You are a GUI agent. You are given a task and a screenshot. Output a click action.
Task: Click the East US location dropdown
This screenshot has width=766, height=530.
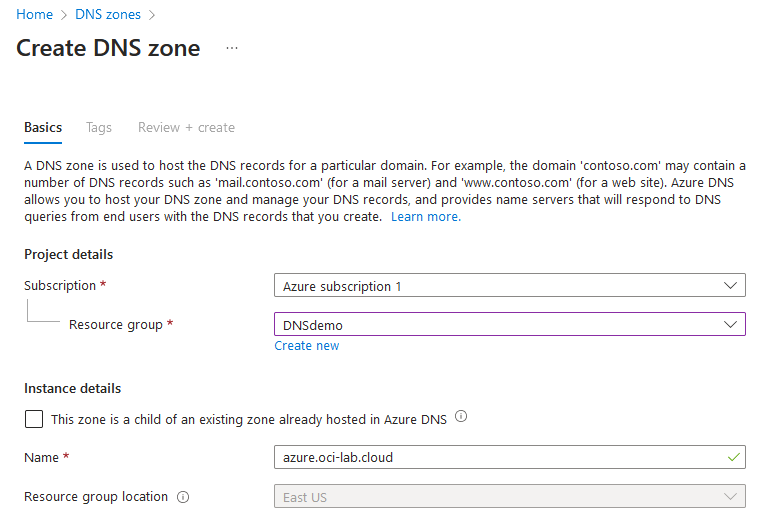point(509,497)
